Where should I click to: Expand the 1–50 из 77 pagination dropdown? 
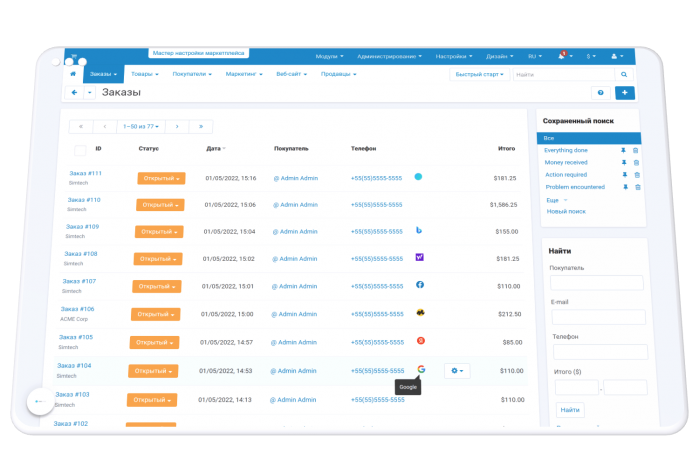(x=141, y=126)
